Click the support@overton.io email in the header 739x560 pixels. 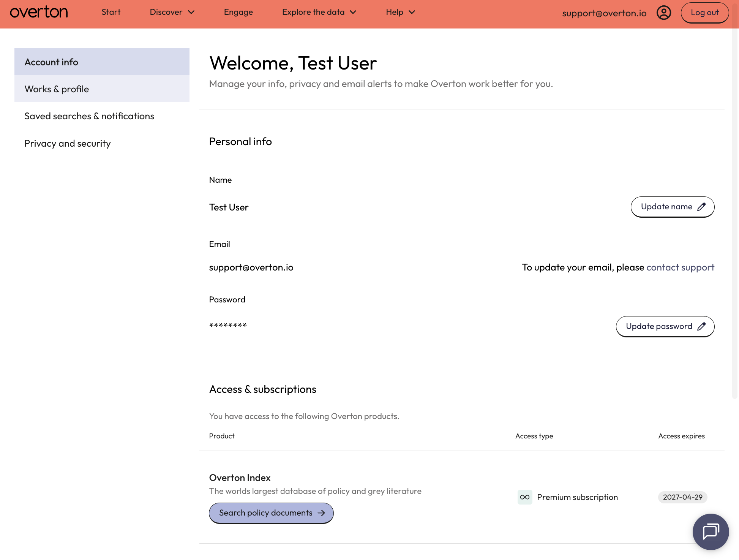pyautogui.click(x=604, y=13)
